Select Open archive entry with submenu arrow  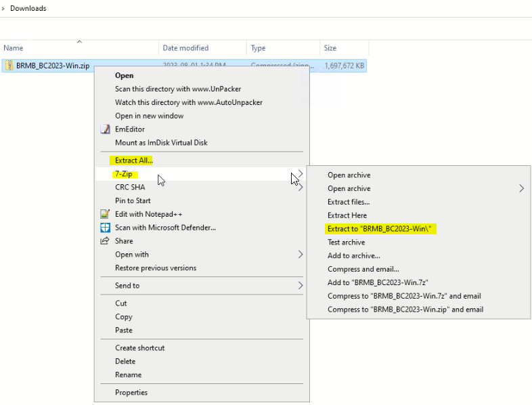tap(349, 188)
